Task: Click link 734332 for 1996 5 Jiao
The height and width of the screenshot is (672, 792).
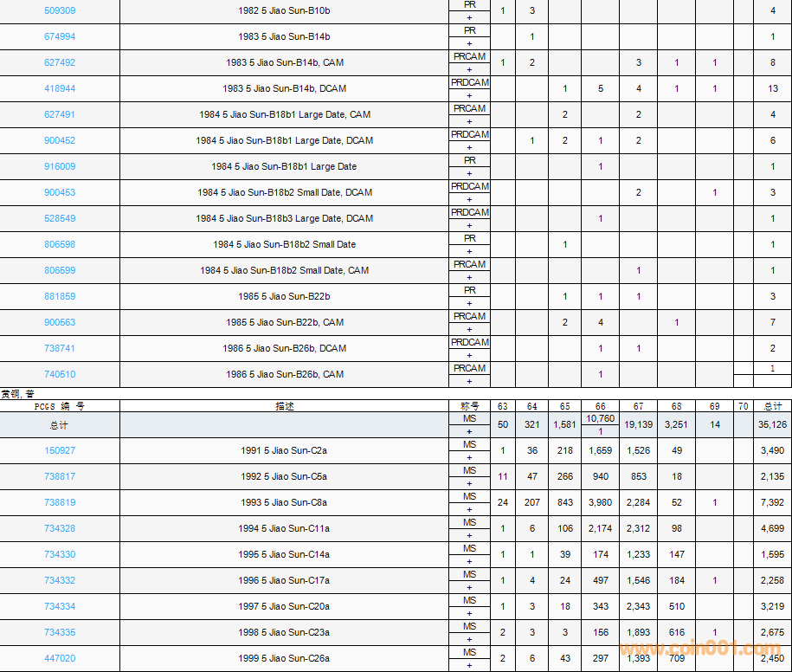Action: [x=60, y=580]
